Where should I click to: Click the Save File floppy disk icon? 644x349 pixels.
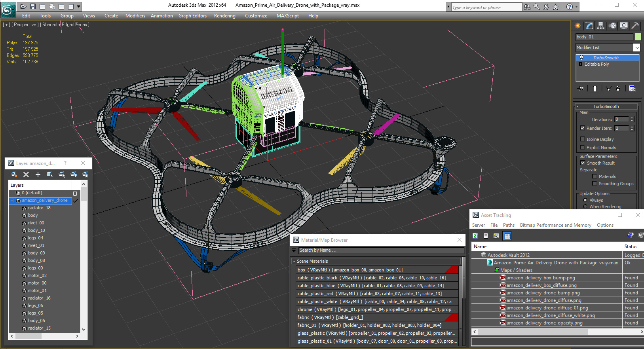(x=33, y=6)
